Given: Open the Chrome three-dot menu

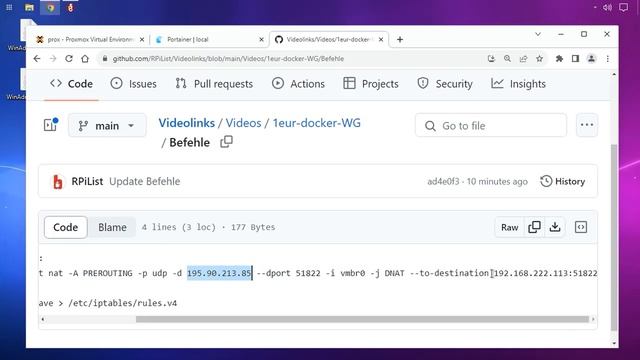Looking at the screenshot, I should tap(607, 59).
